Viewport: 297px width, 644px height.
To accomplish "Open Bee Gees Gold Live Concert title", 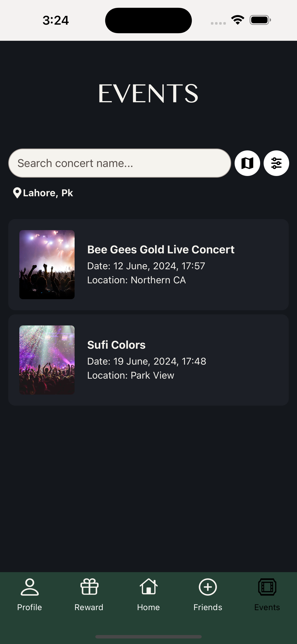I will [x=161, y=249].
